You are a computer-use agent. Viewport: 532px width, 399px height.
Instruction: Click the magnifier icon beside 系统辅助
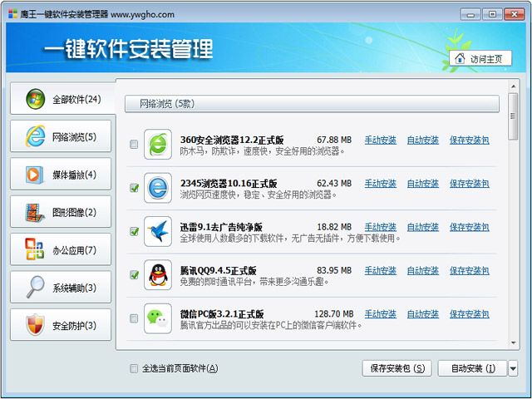coord(35,287)
